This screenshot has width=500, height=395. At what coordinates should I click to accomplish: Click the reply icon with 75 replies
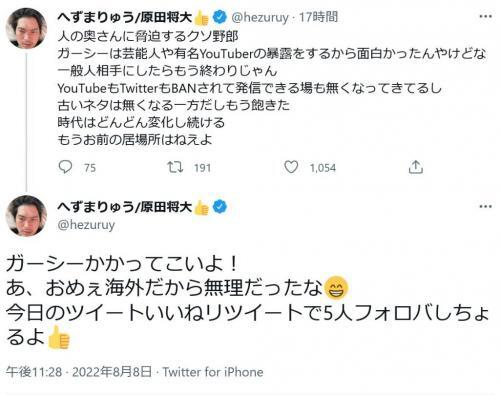pyautogui.click(x=65, y=167)
